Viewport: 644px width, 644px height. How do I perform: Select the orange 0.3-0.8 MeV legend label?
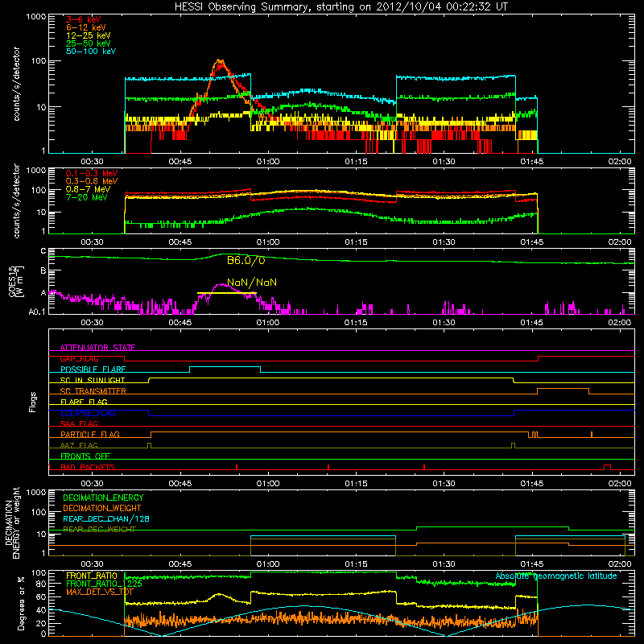(x=92, y=181)
